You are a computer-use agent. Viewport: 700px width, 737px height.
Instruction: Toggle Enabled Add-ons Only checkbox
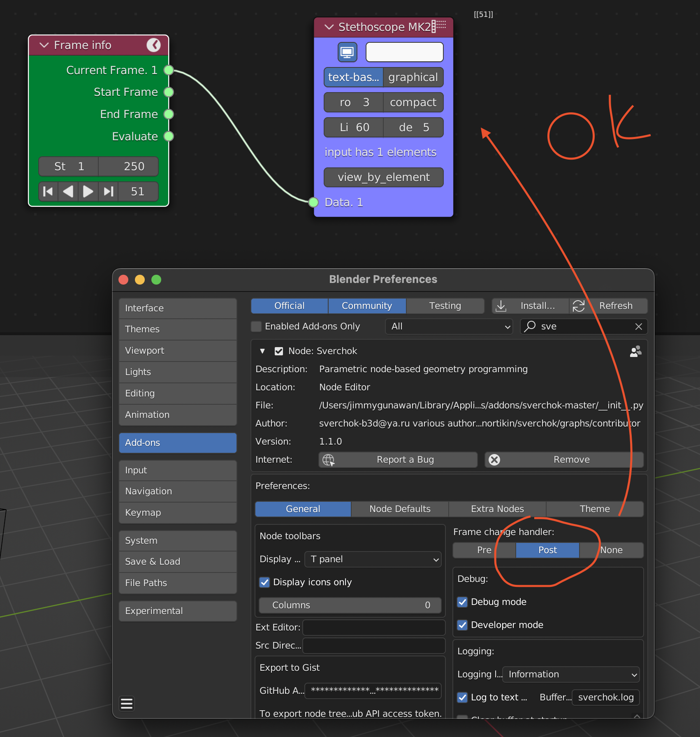coord(257,327)
